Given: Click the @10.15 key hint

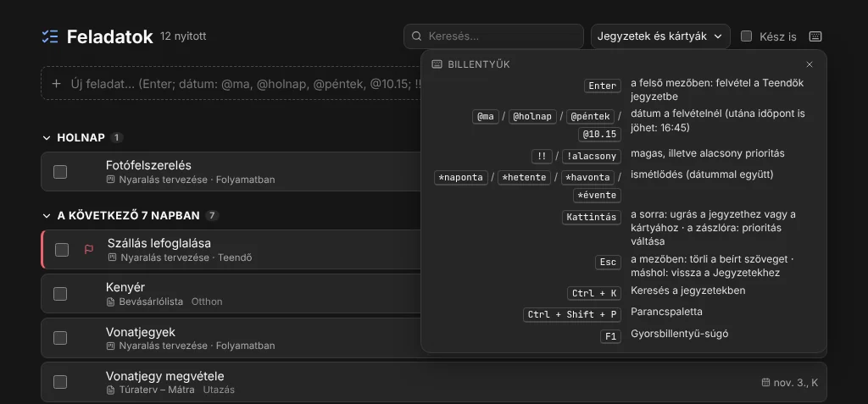Looking at the screenshot, I should [599, 135].
